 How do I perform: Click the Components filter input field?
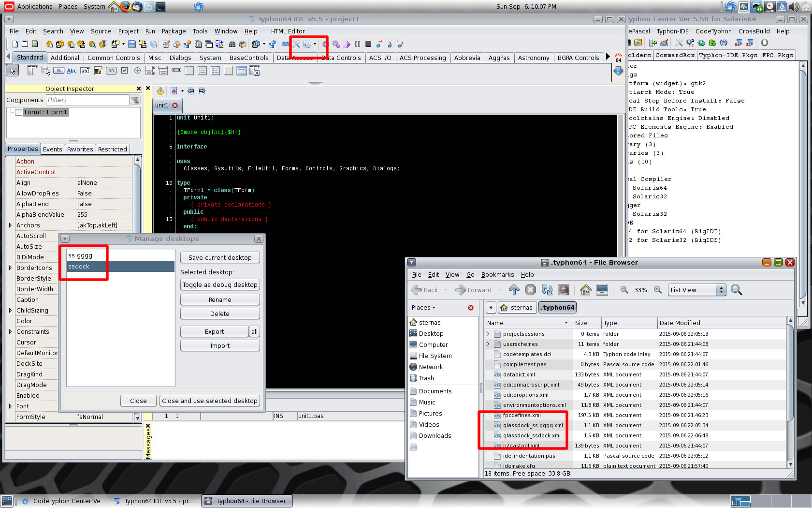point(88,100)
